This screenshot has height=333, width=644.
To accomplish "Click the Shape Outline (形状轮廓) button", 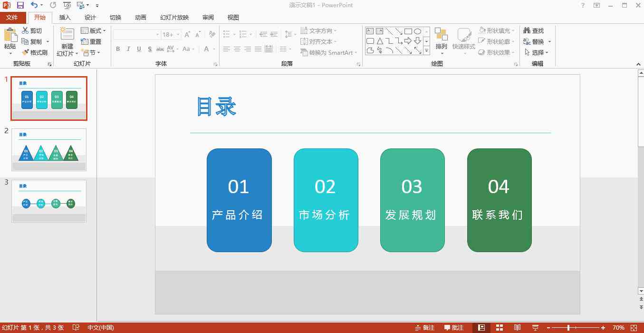I will tap(497, 41).
